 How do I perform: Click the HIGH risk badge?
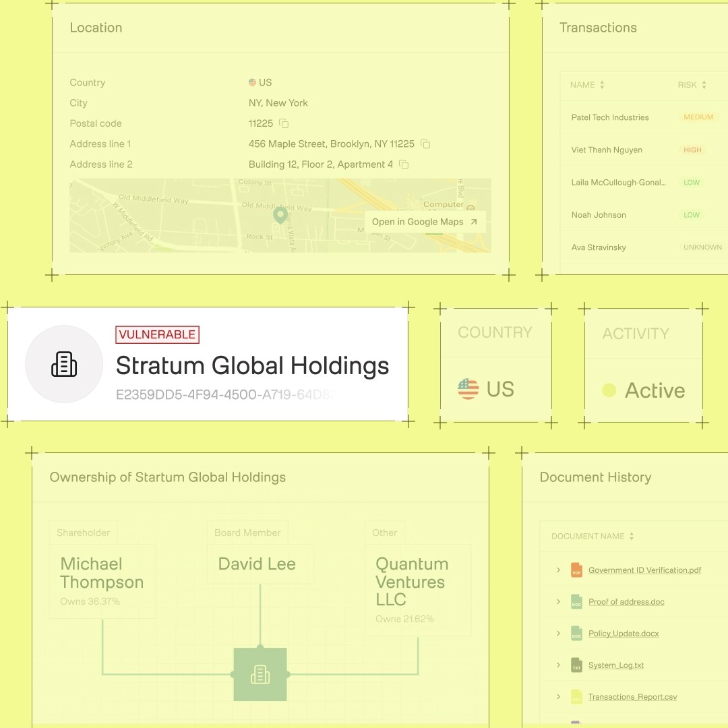692,150
